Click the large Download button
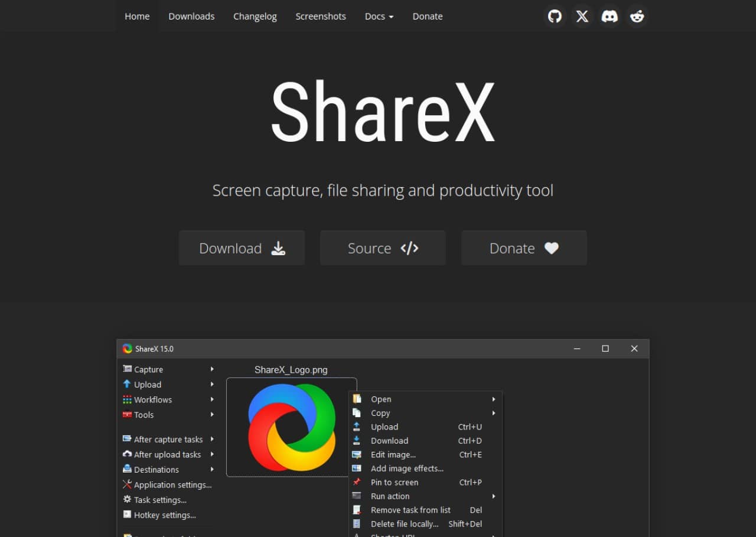 (x=242, y=248)
